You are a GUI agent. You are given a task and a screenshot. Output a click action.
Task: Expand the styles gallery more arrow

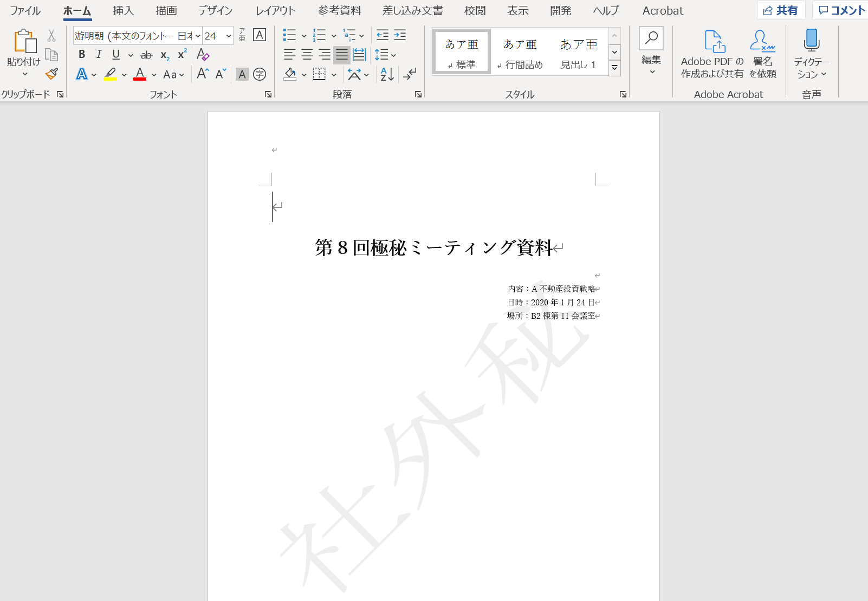pos(614,68)
